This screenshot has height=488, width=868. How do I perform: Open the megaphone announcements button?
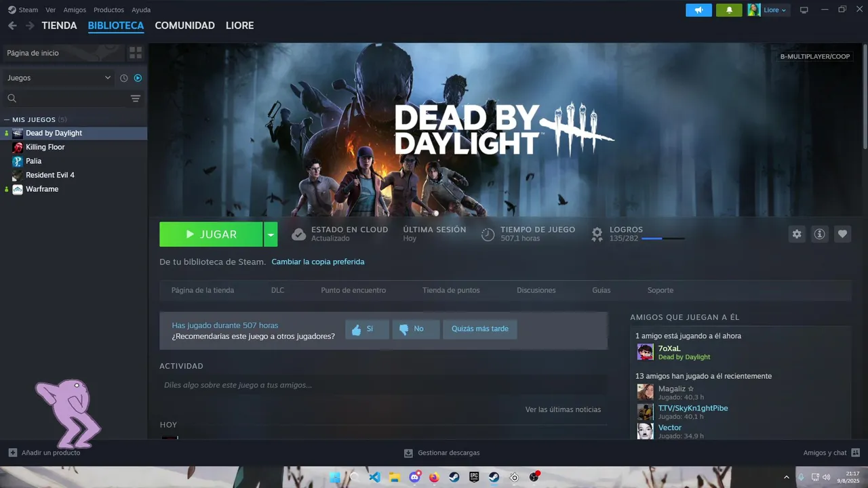pyautogui.click(x=698, y=10)
